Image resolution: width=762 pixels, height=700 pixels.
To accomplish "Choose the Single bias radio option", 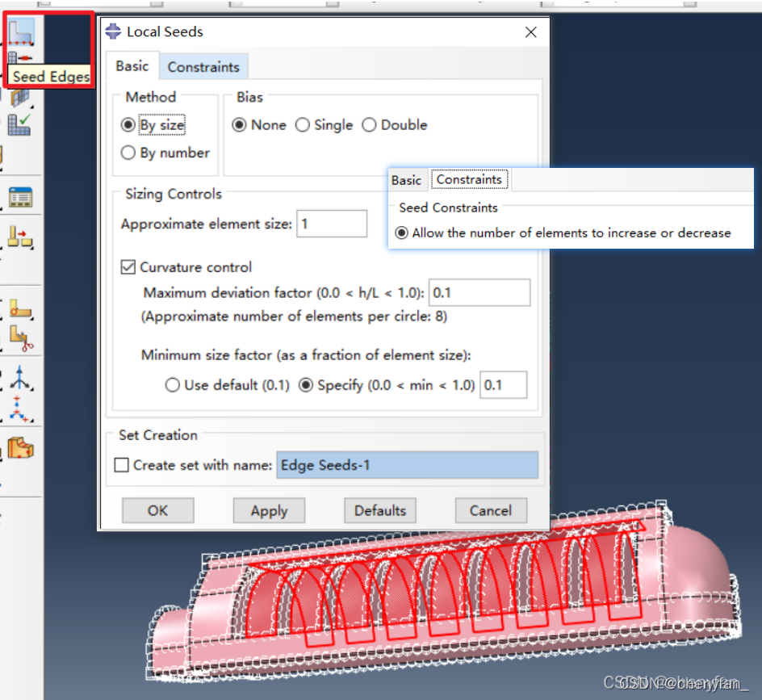I will coord(303,125).
